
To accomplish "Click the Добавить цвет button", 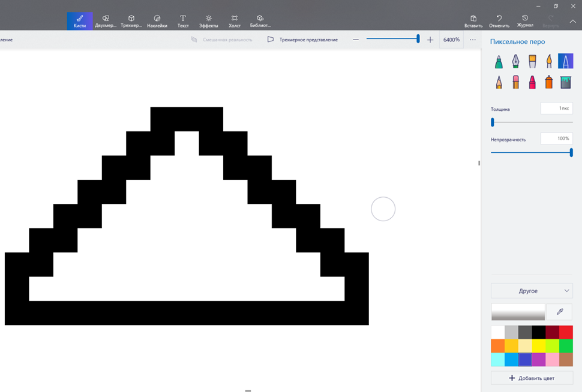I will 532,378.
